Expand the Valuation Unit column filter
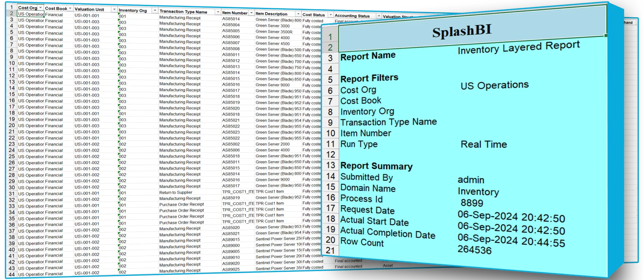The height and width of the screenshot is (280, 644). pos(114,10)
